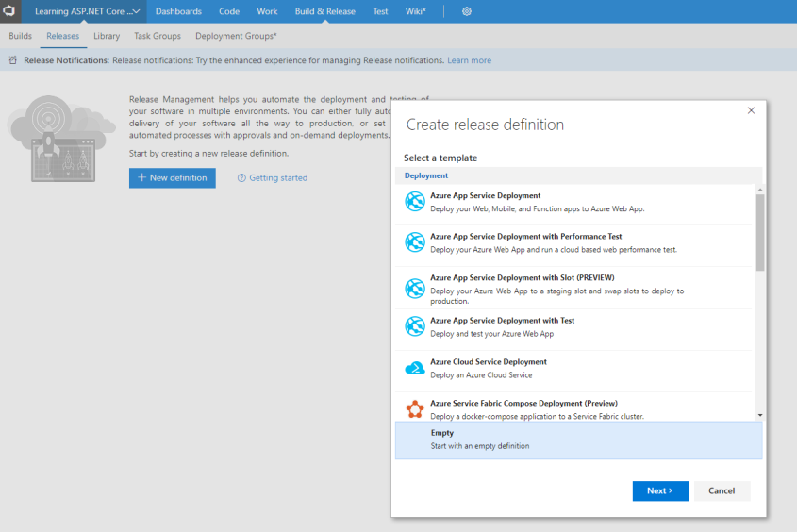This screenshot has width=797, height=532.
Task: Click 'Deploy an Azure Cloud Service' description
Action: (481, 375)
